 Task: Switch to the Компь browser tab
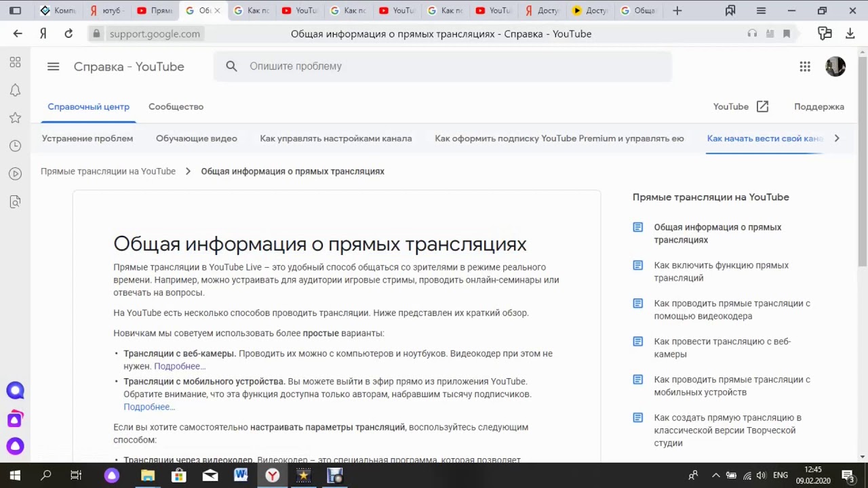coord(59,11)
